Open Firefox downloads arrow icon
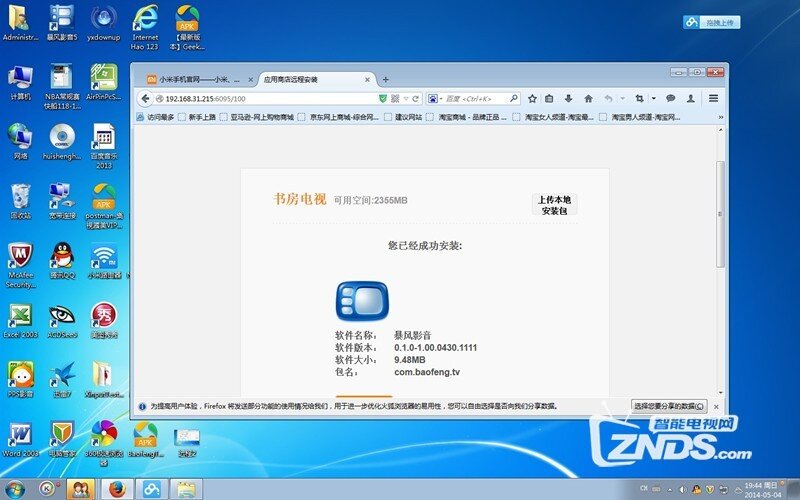This screenshot has width=800, height=500. pos(568,98)
